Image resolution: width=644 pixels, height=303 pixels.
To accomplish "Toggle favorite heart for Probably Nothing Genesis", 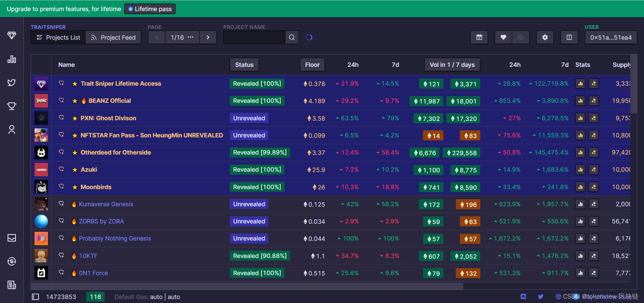I will [x=61, y=238].
